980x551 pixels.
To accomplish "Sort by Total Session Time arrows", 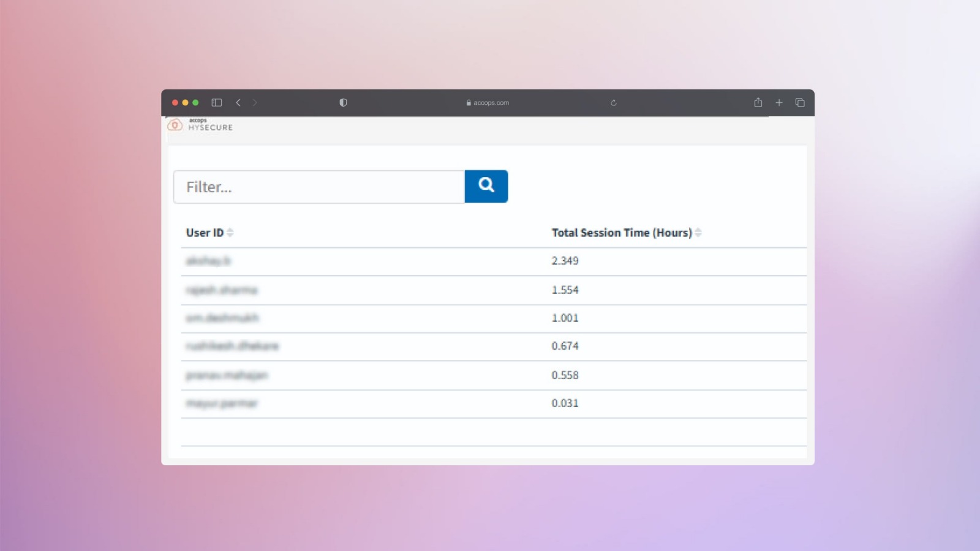I will pos(698,233).
